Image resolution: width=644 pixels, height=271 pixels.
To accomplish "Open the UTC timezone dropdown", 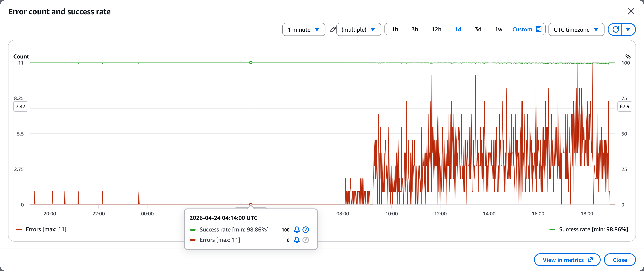I will point(576,29).
